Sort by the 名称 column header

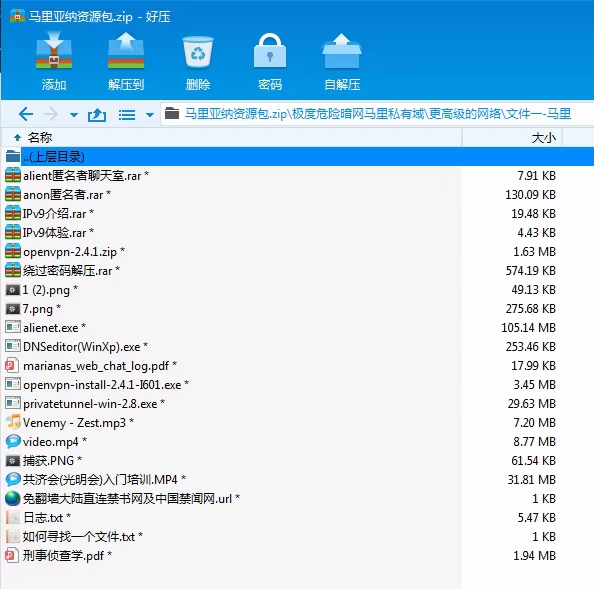[39, 137]
